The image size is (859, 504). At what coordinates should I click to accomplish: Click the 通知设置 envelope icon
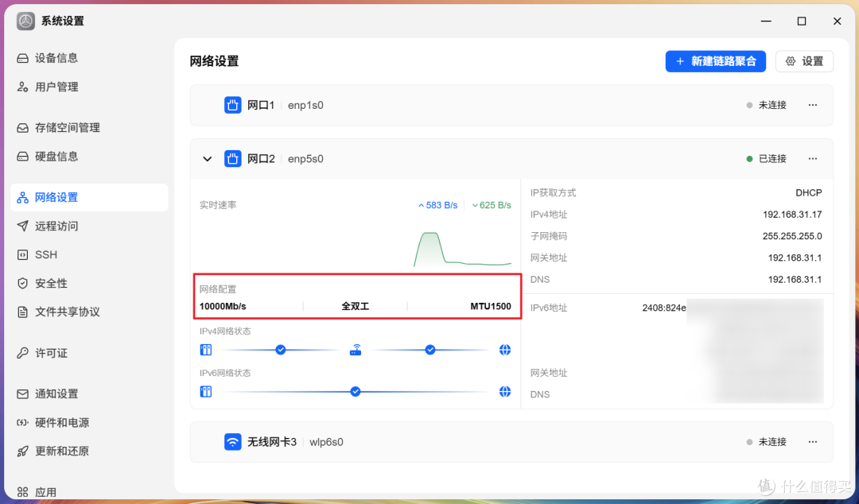coord(22,394)
